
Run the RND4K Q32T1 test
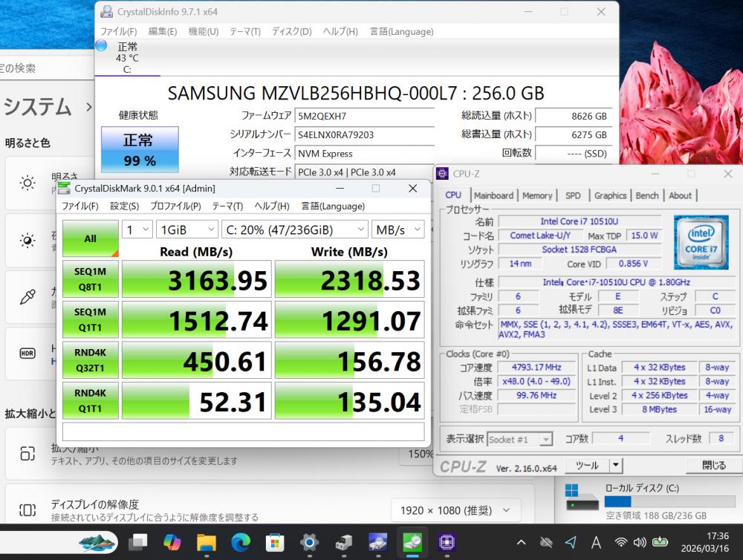pos(91,360)
